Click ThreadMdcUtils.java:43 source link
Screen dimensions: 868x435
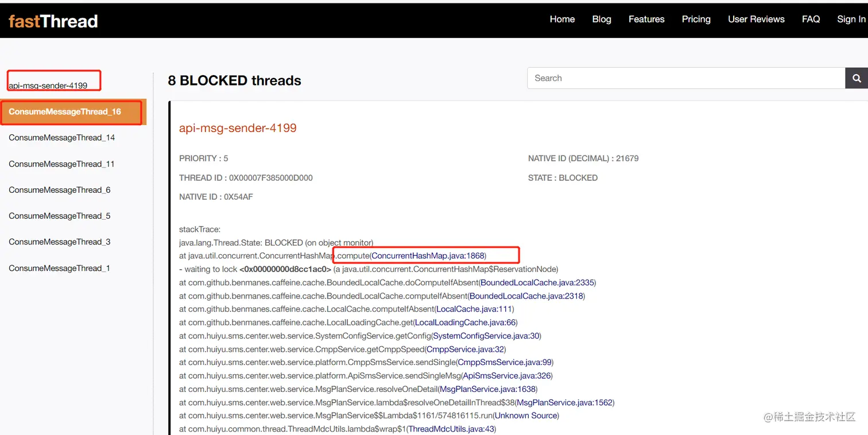[451, 429]
